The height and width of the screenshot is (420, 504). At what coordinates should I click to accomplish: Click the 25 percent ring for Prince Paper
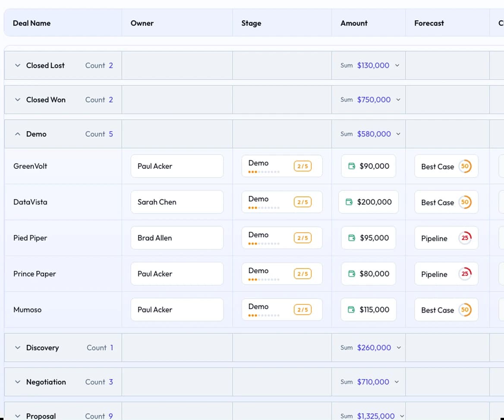[x=465, y=274]
